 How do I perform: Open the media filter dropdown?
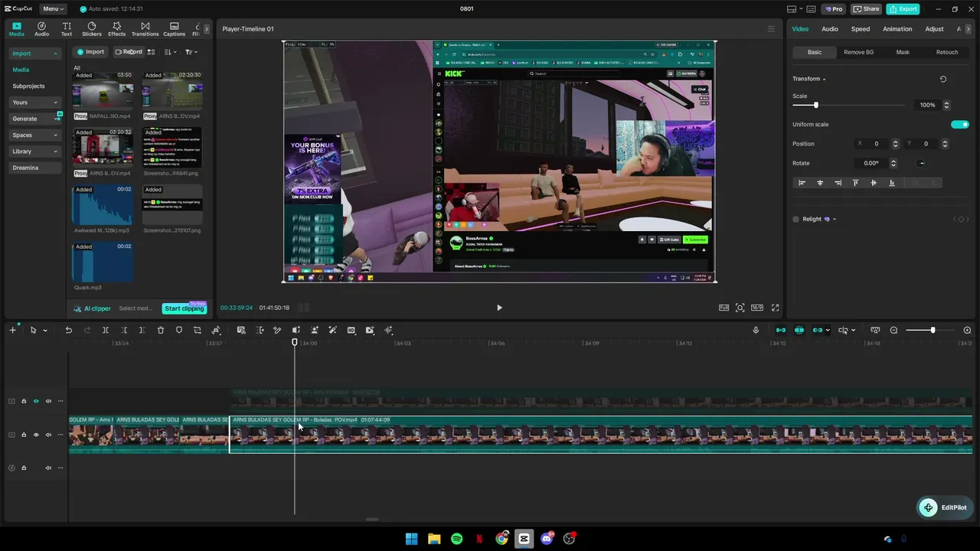[191, 52]
